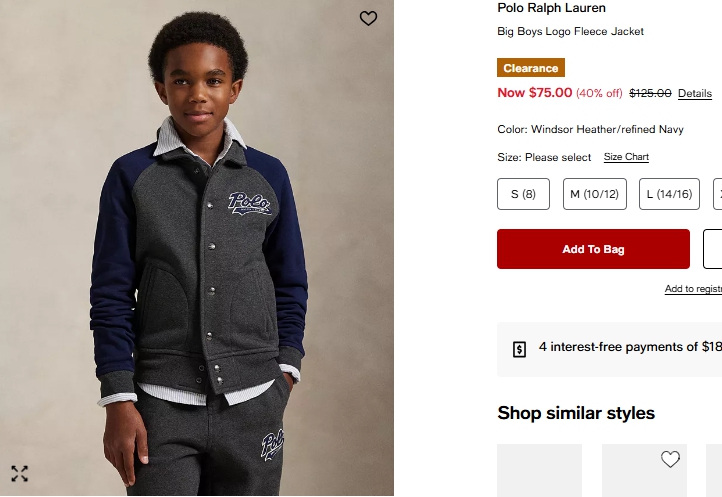Click the heart on the similar style item
722x497 pixels.
(670, 460)
